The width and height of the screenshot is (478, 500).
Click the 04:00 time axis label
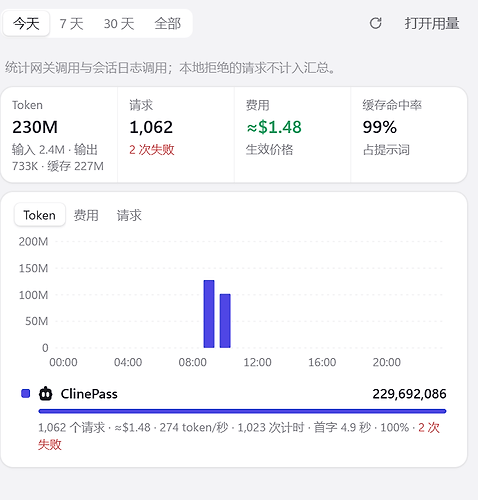128,362
